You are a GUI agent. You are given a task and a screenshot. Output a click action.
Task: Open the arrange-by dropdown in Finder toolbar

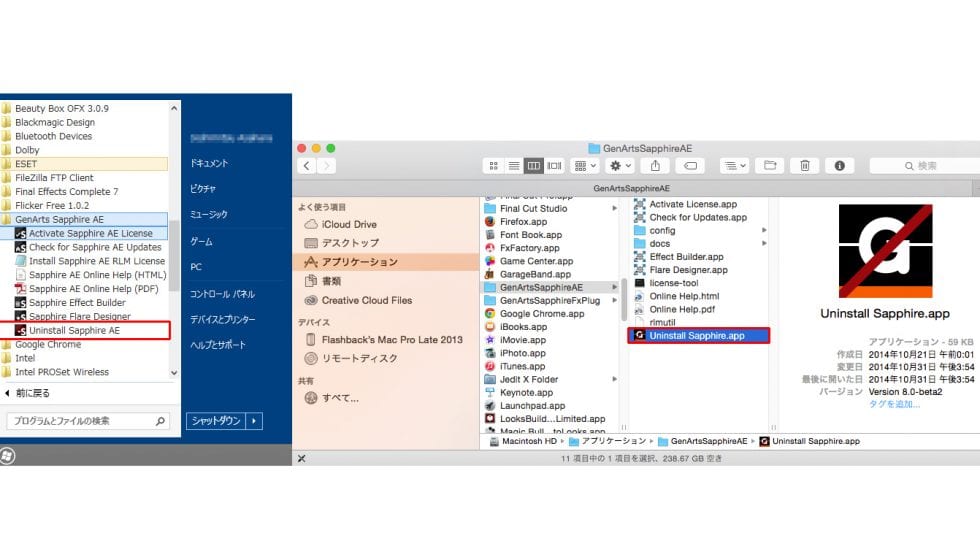tap(585, 166)
